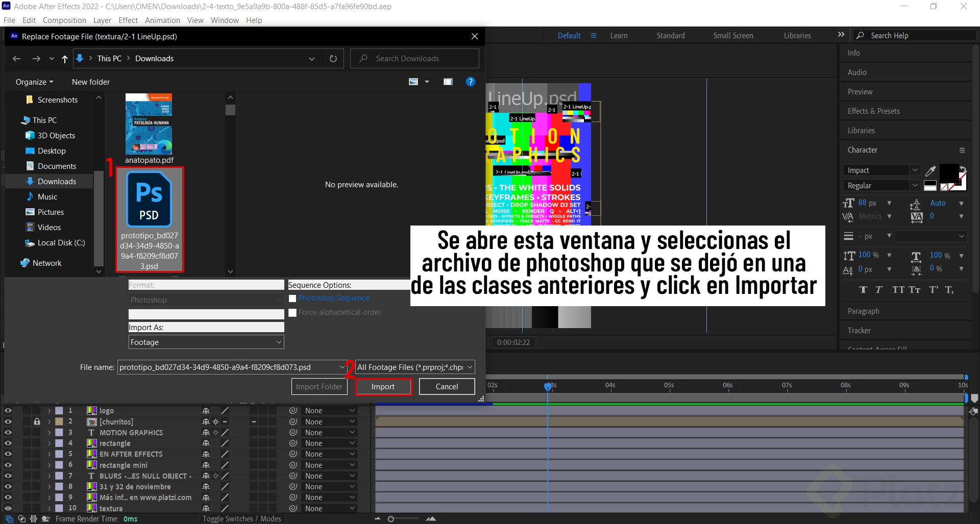Open the Import As dropdown
The image size is (980, 524).
point(206,342)
